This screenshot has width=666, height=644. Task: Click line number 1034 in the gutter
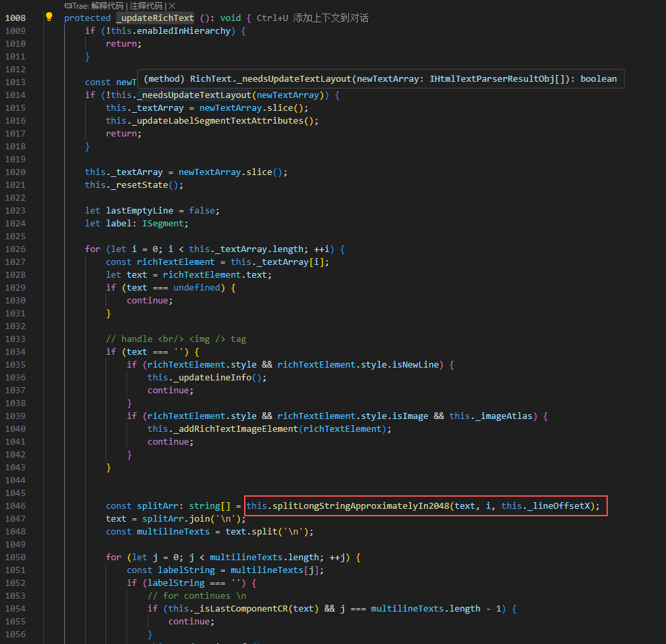coord(16,352)
